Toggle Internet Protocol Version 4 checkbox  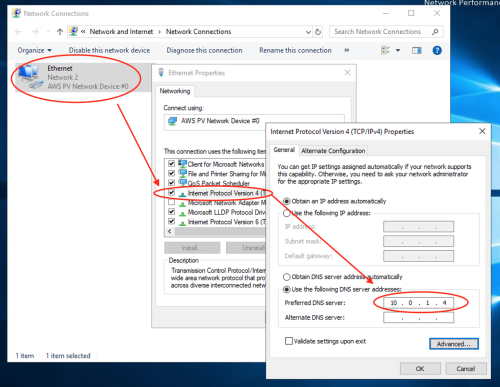pos(171,192)
